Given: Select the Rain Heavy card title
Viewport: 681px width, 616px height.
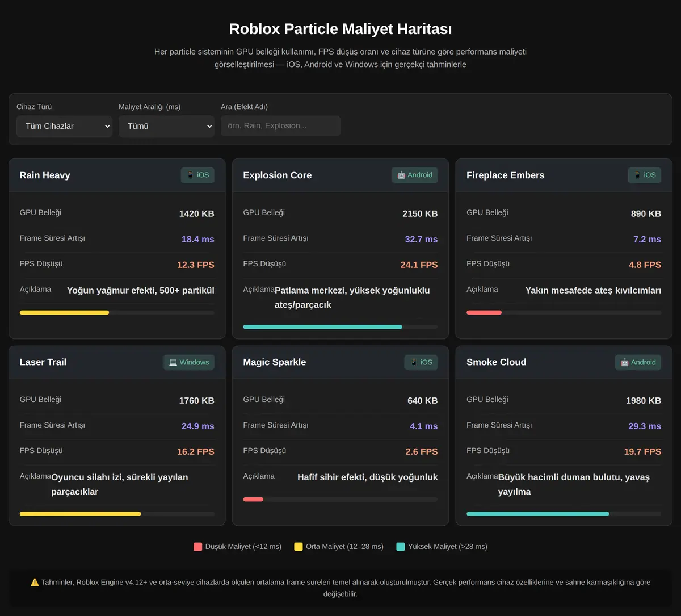Looking at the screenshot, I should coord(45,175).
